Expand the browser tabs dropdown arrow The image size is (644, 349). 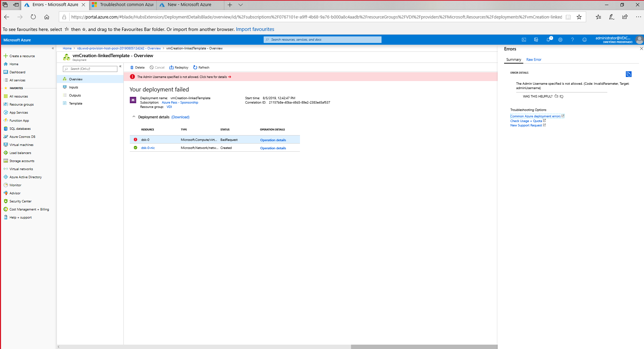click(x=240, y=5)
